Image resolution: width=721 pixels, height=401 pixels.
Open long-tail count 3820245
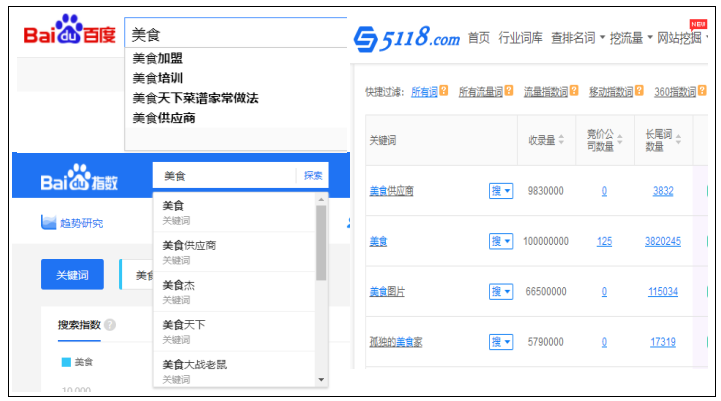point(663,241)
